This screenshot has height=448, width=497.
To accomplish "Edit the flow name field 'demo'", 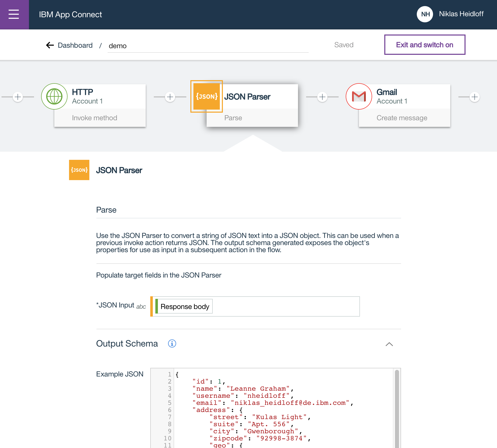I will (x=208, y=46).
